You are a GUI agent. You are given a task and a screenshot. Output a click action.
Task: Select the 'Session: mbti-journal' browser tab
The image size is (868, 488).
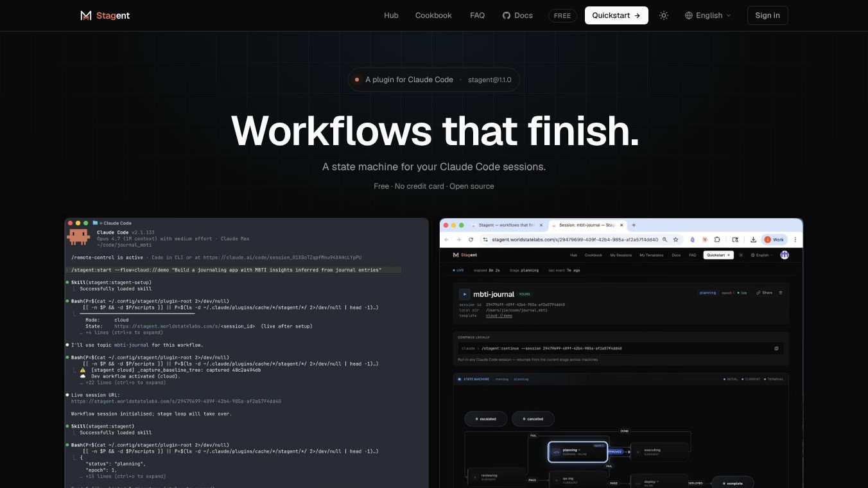point(586,225)
